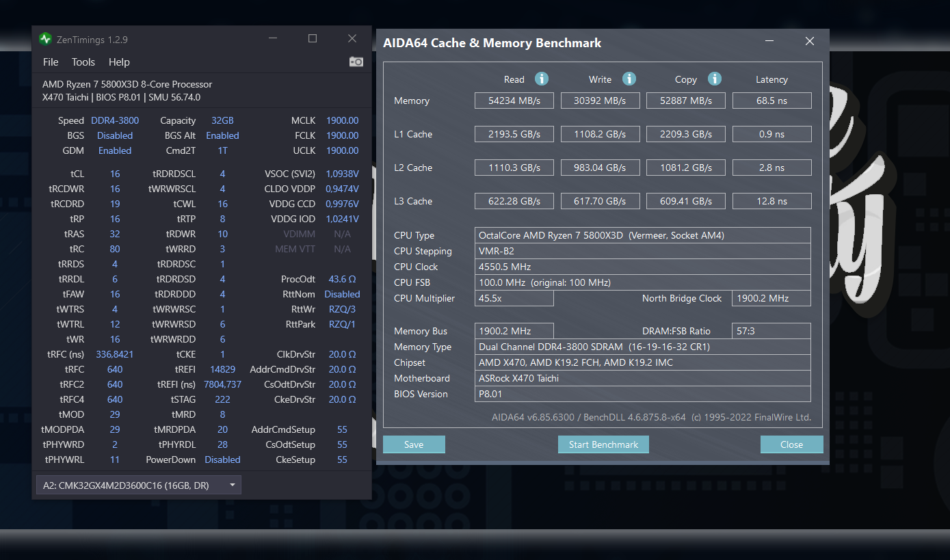
Task: Click the L1 Cache latency 0.9 ns field
Action: pos(771,134)
